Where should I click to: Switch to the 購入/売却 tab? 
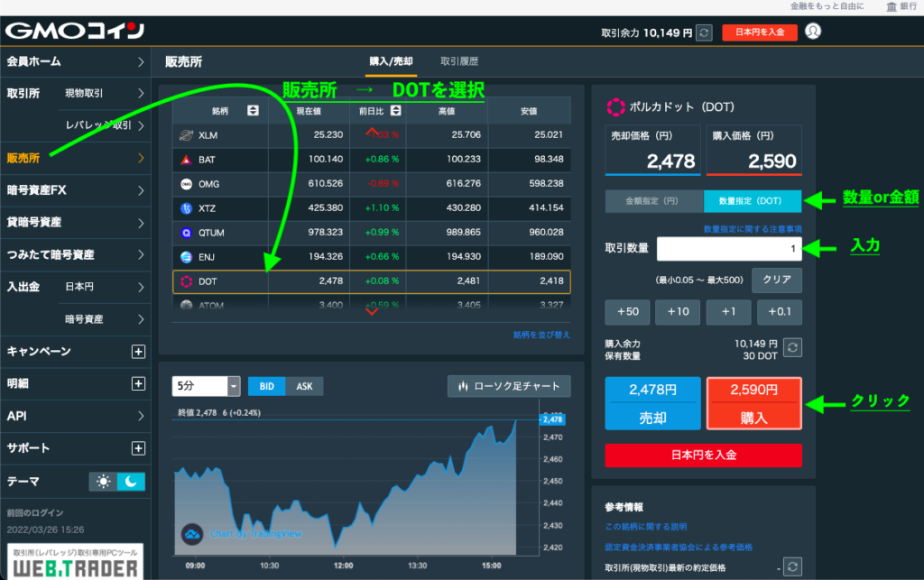click(x=391, y=61)
